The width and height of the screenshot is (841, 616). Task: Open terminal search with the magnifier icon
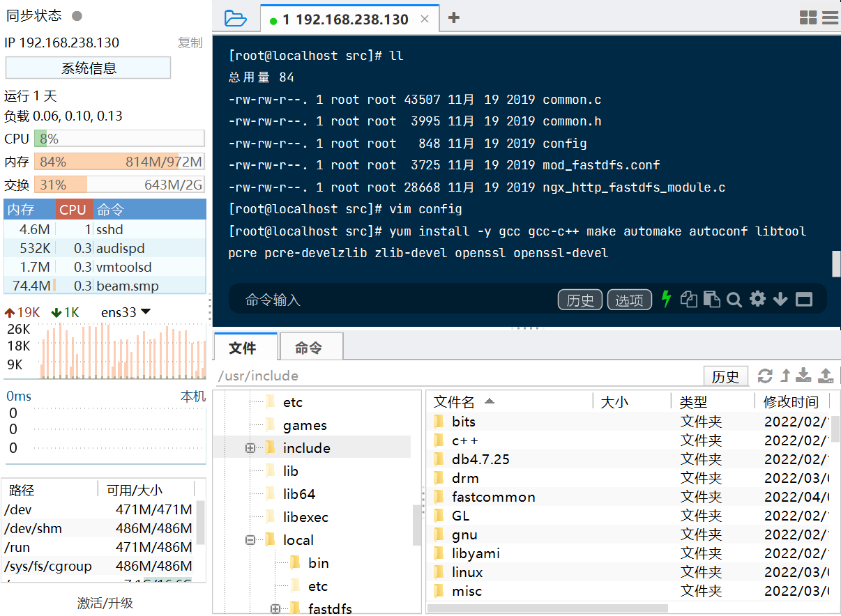tap(734, 300)
